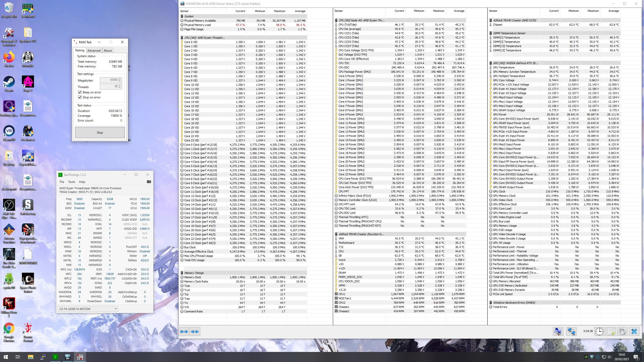Click the HWiNFO log file icon
The height and width of the screenshot is (362, 644).
click(611, 331)
